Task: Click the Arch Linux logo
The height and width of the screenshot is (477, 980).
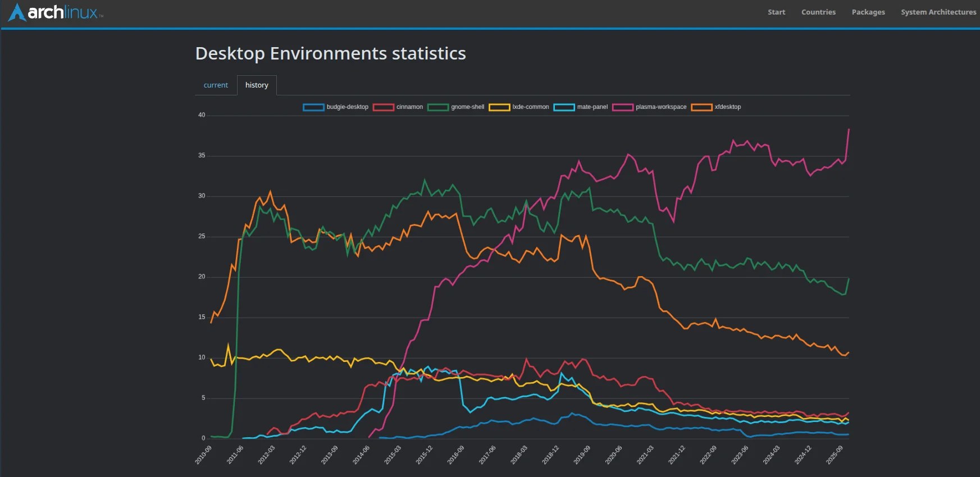Action: (x=55, y=12)
